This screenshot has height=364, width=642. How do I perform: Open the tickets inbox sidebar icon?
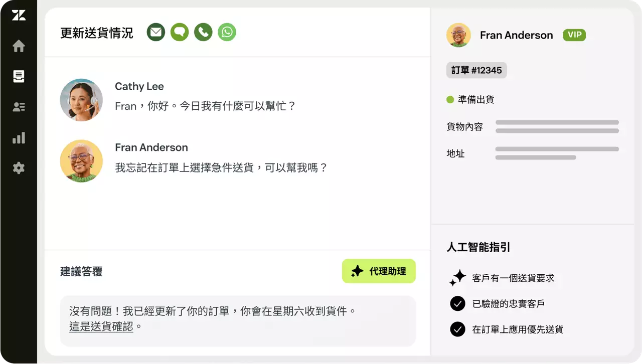(x=19, y=77)
